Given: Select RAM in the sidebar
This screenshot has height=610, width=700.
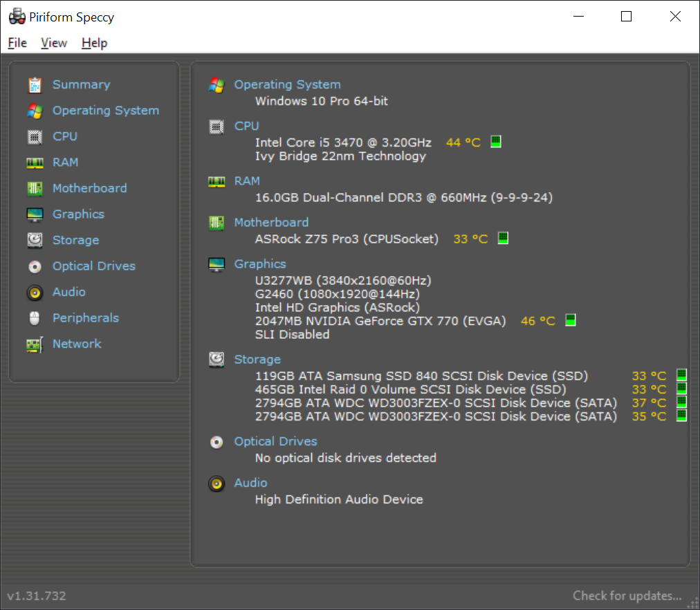Looking at the screenshot, I should (x=65, y=163).
